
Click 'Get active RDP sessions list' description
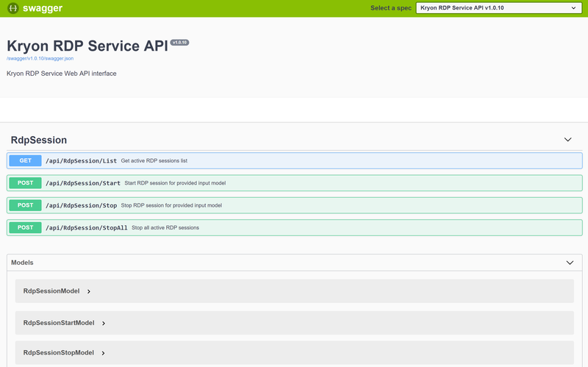click(154, 160)
